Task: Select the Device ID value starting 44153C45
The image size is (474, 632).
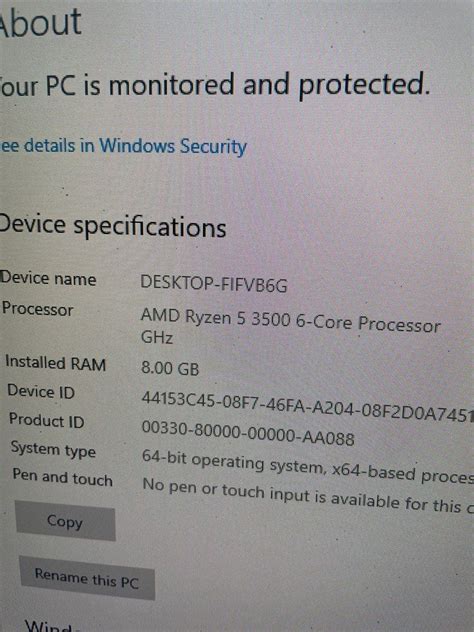Action: pyautogui.click(x=307, y=407)
